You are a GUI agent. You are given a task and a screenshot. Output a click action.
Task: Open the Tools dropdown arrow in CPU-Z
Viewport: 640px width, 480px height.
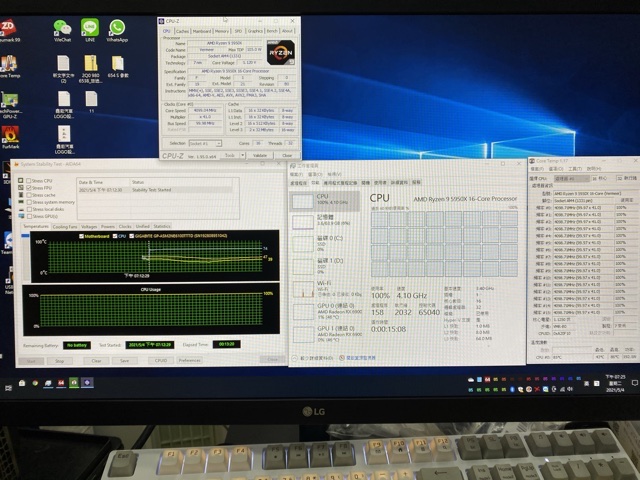(x=243, y=155)
